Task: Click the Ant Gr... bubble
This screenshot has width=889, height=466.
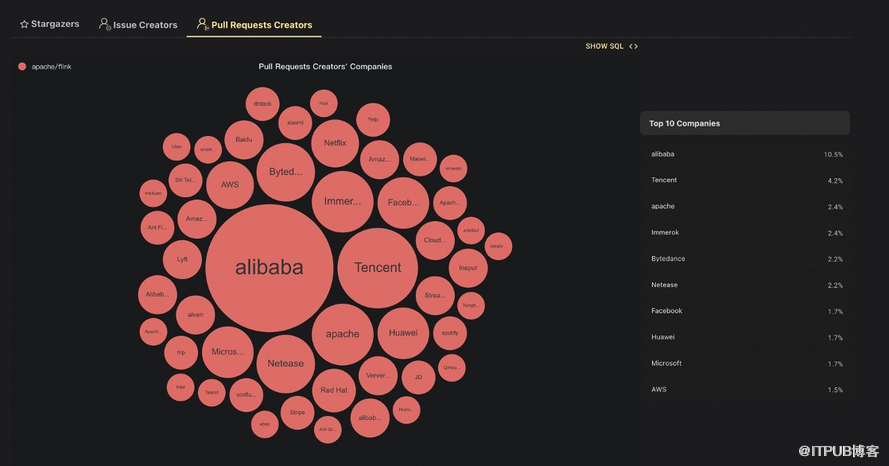Action: (328, 430)
